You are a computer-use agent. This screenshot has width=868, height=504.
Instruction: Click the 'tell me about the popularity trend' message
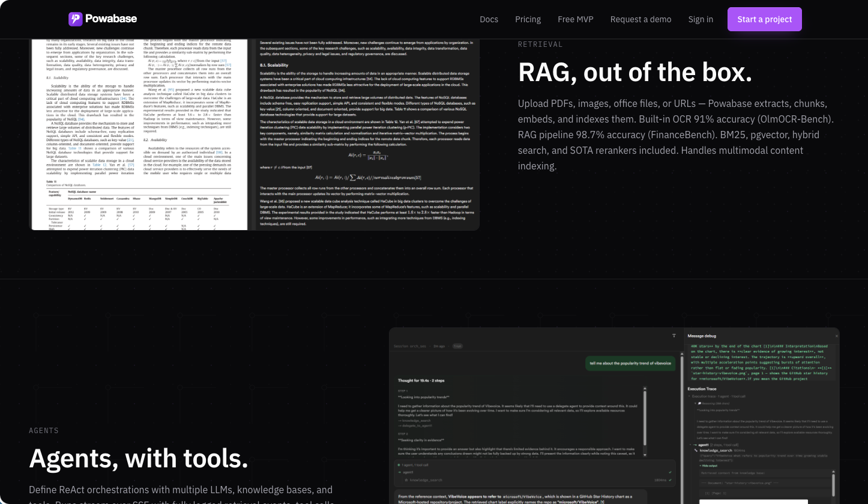pyautogui.click(x=630, y=363)
